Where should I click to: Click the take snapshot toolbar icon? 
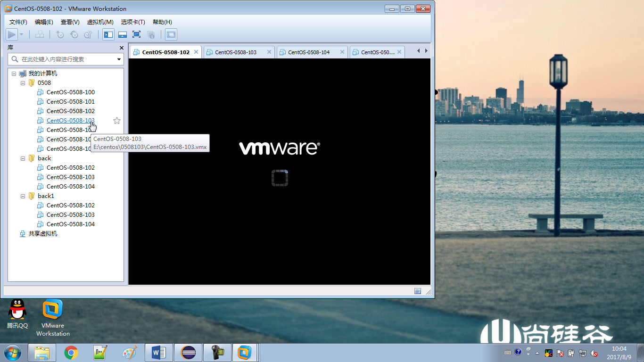tap(60, 34)
